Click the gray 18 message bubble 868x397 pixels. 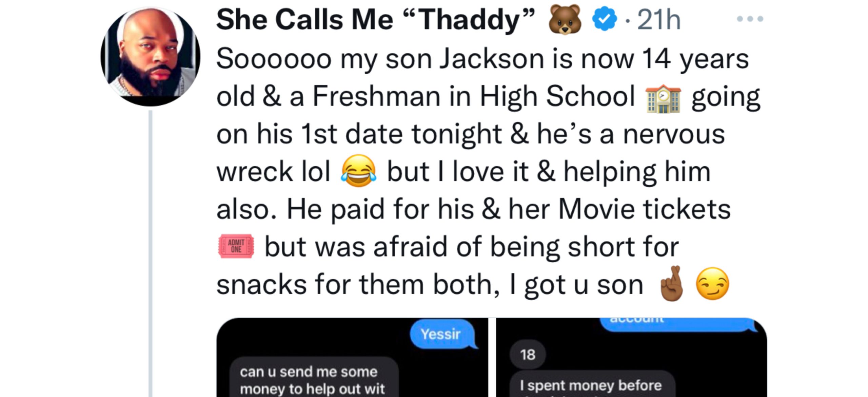coord(528,355)
